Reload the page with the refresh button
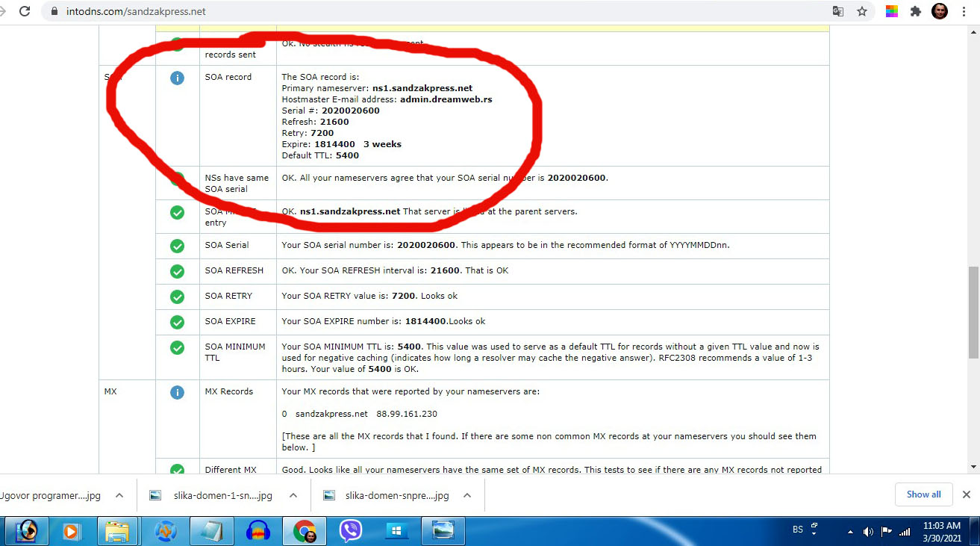 point(25,11)
